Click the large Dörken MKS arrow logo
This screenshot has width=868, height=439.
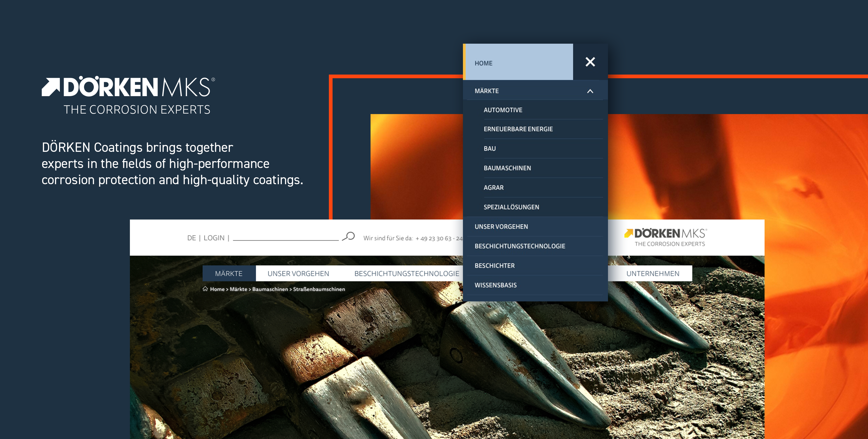click(x=128, y=95)
